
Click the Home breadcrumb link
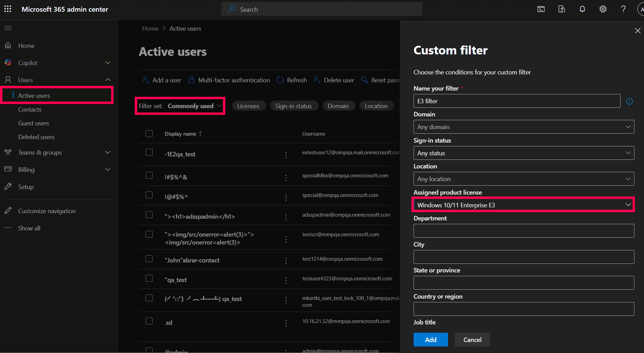tap(150, 28)
